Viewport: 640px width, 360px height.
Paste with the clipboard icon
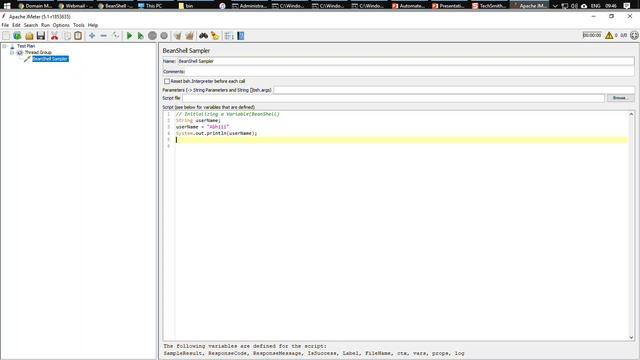78,36
